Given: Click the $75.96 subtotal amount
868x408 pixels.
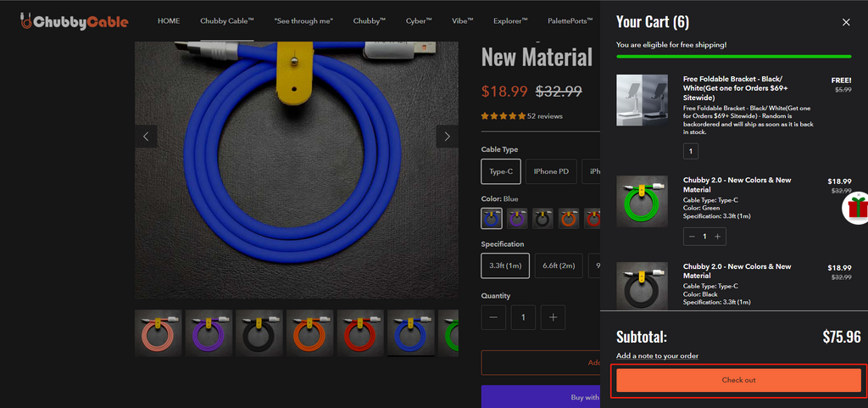Looking at the screenshot, I should [842, 337].
